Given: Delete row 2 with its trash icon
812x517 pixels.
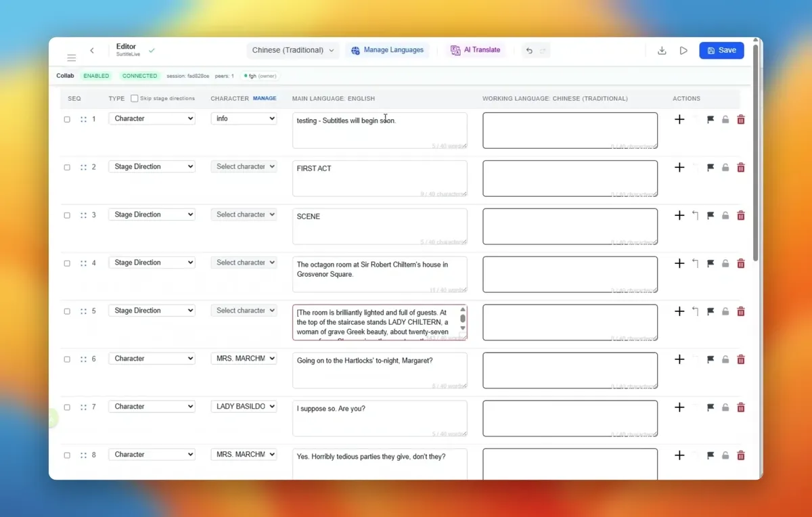Looking at the screenshot, I should click(x=740, y=167).
